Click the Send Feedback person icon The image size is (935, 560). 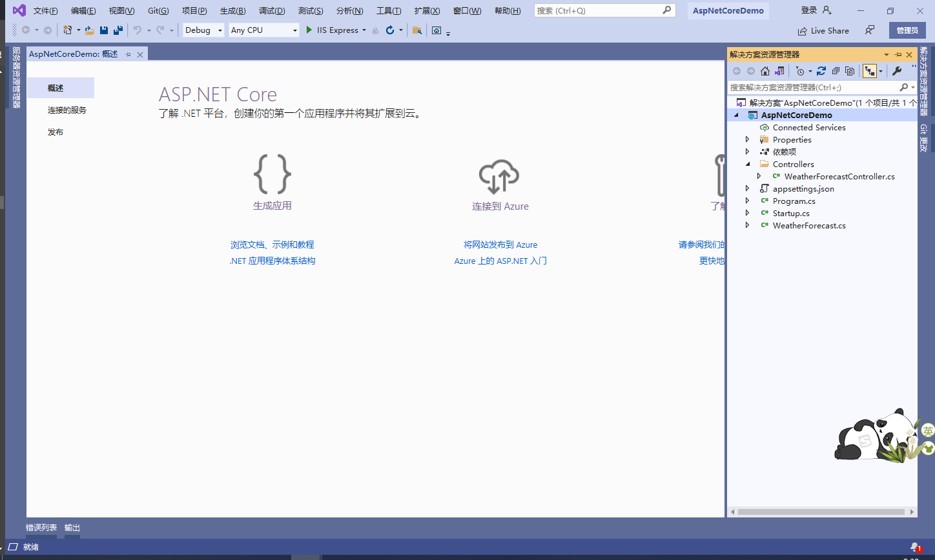tap(870, 30)
